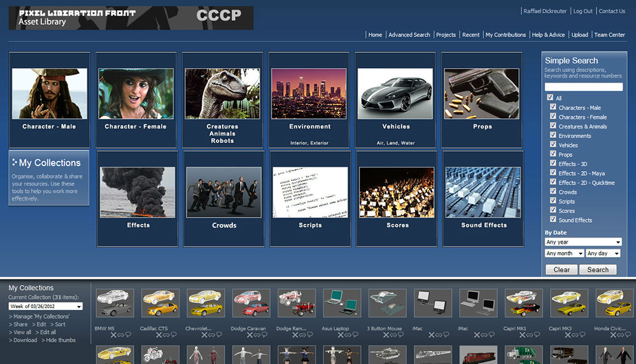Toggle the Sound Effects search checkbox
636x364 pixels.
point(553,220)
